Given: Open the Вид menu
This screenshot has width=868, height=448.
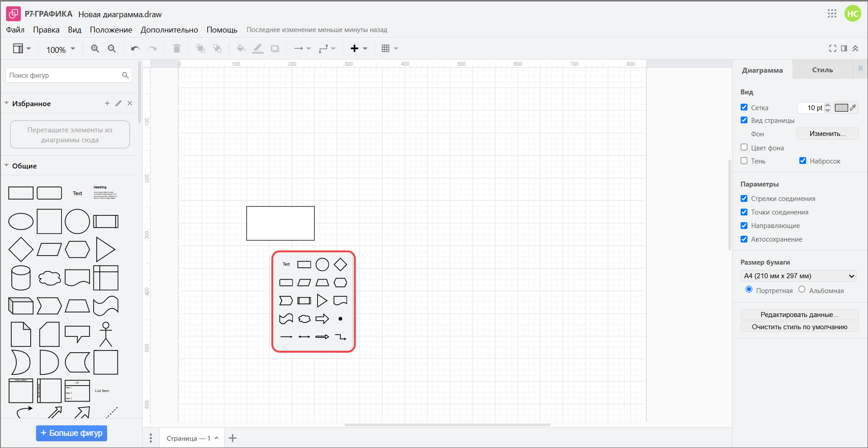Looking at the screenshot, I should coord(75,30).
